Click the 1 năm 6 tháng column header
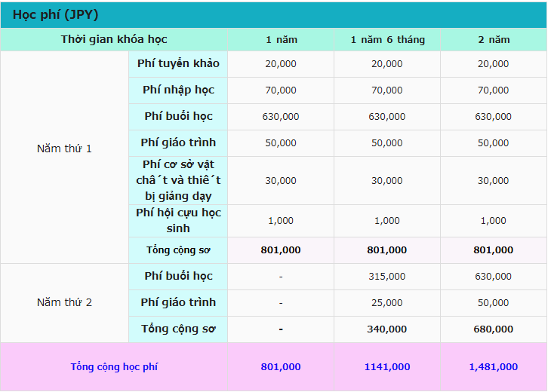 coord(387,39)
